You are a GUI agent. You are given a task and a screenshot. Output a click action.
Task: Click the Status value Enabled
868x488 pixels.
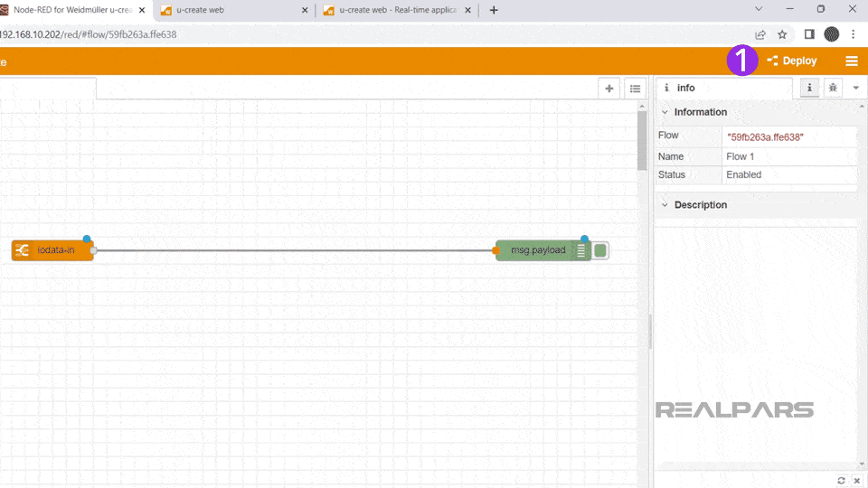coord(743,174)
